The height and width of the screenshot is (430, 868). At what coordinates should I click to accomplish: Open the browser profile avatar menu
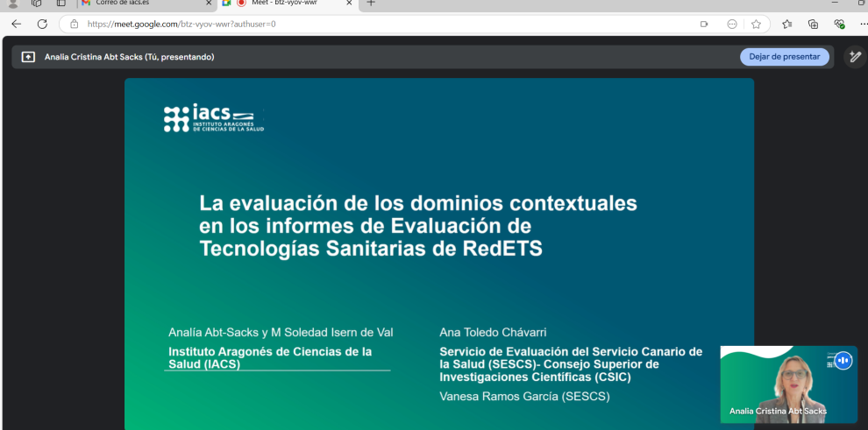pos(12,4)
